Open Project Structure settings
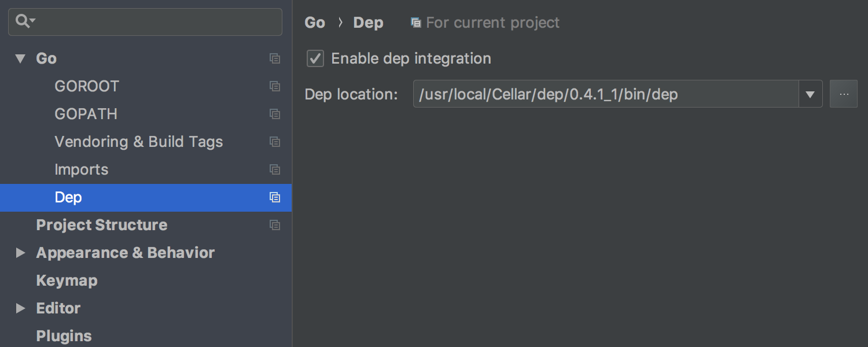The width and height of the screenshot is (868, 347). [102, 225]
